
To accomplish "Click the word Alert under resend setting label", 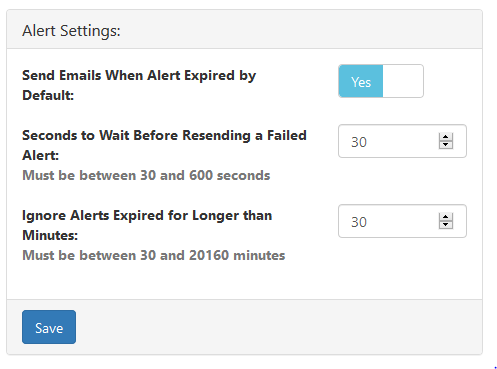I will 40,155.
